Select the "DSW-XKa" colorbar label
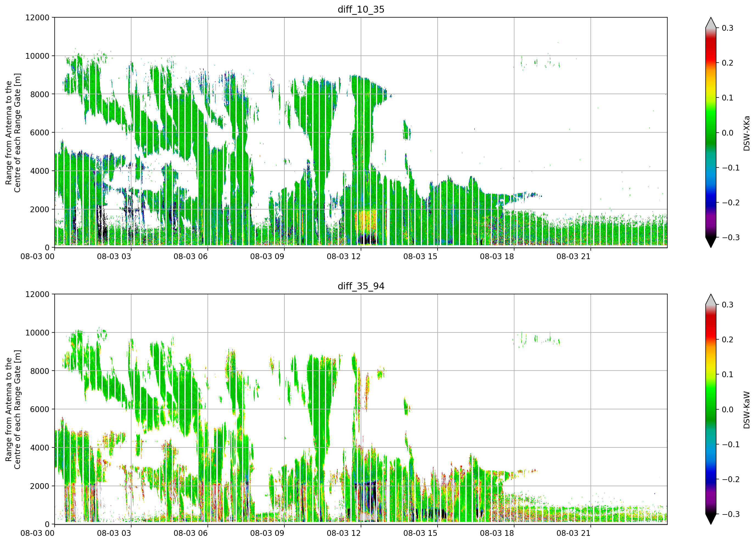756x543 pixels. point(747,133)
